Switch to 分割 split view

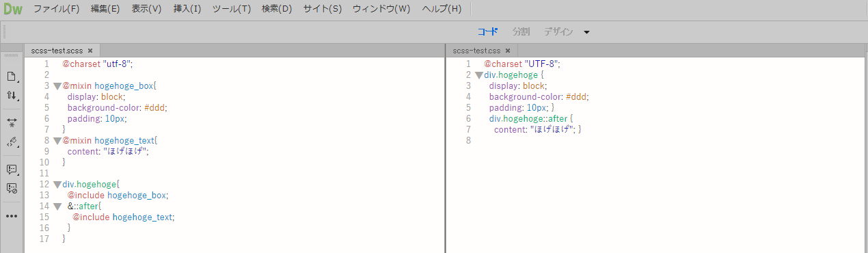pos(521,32)
